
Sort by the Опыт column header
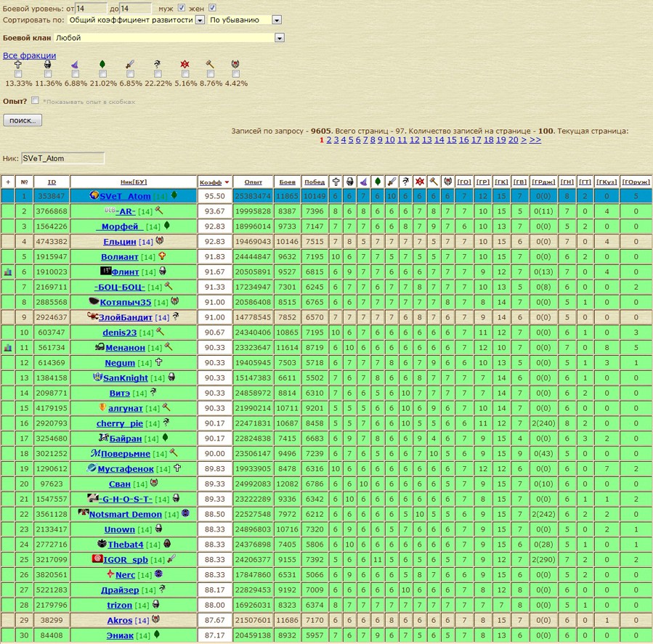[254, 182]
